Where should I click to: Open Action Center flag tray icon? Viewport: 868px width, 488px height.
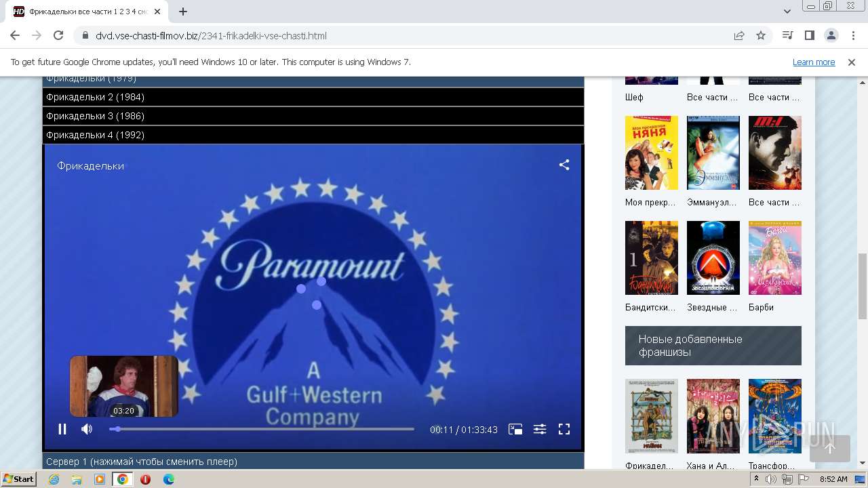[x=803, y=479]
